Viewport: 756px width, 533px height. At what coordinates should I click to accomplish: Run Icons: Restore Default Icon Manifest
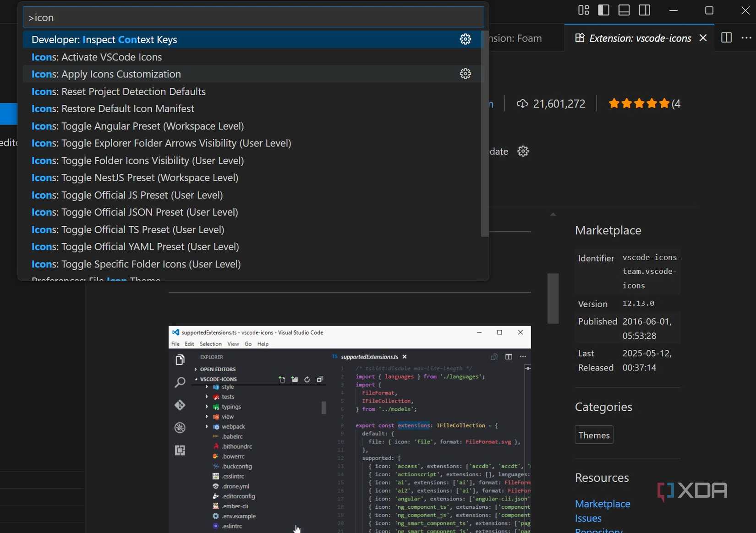pos(112,109)
